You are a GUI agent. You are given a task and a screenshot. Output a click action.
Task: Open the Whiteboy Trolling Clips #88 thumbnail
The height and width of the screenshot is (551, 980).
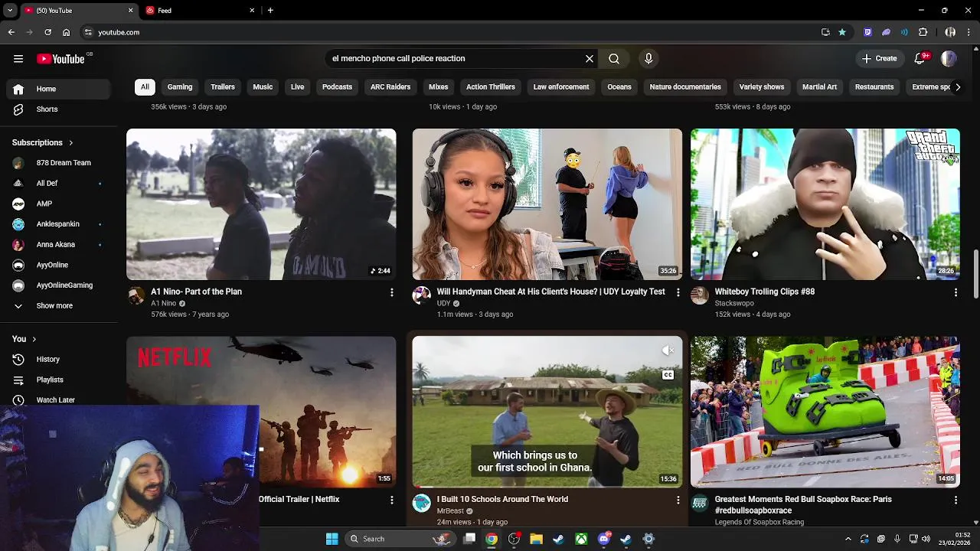click(x=825, y=204)
